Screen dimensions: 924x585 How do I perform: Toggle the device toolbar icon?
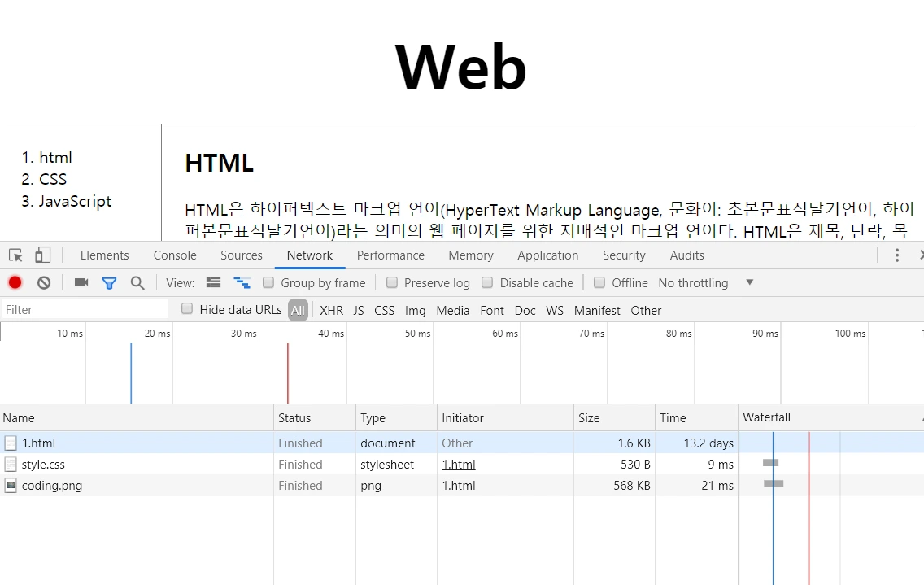click(42, 255)
